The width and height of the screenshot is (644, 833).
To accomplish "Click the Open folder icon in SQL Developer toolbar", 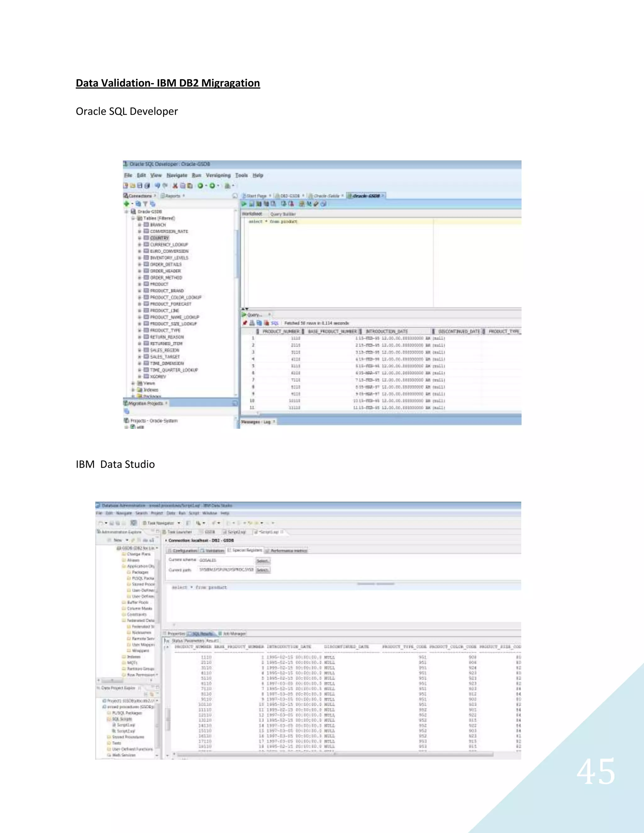I will coord(132,186).
